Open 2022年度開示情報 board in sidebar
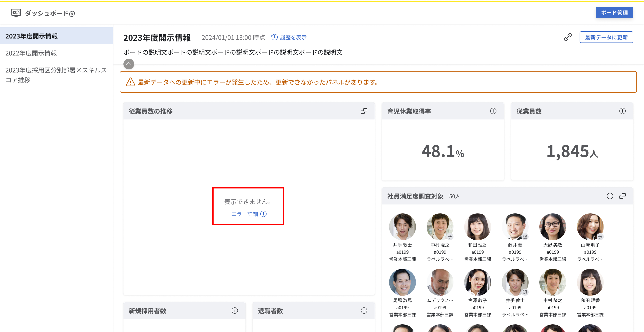This screenshot has width=644, height=332. coord(56,53)
